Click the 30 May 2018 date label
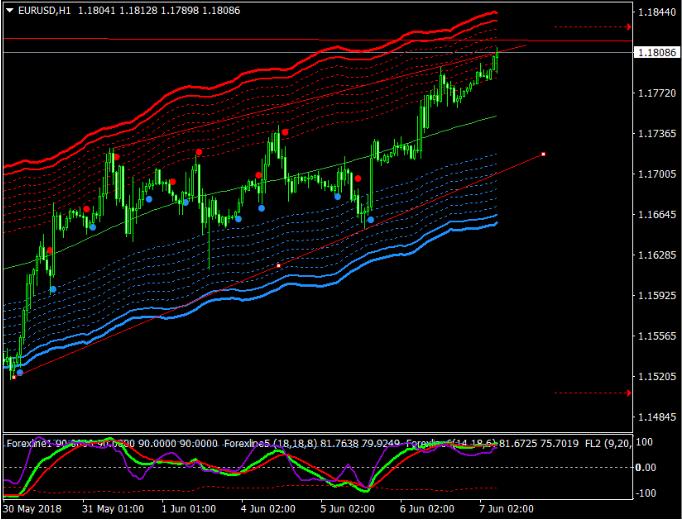 (x=34, y=508)
